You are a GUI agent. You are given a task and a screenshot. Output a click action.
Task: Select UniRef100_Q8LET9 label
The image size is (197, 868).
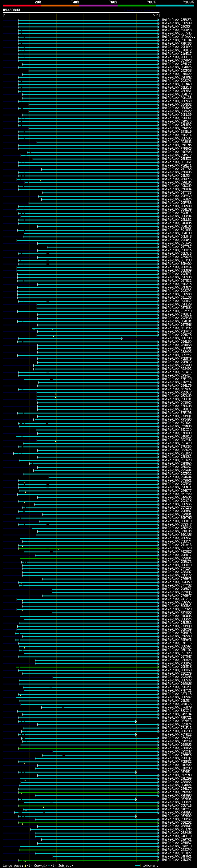pyautogui.click(x=176, y=57)
